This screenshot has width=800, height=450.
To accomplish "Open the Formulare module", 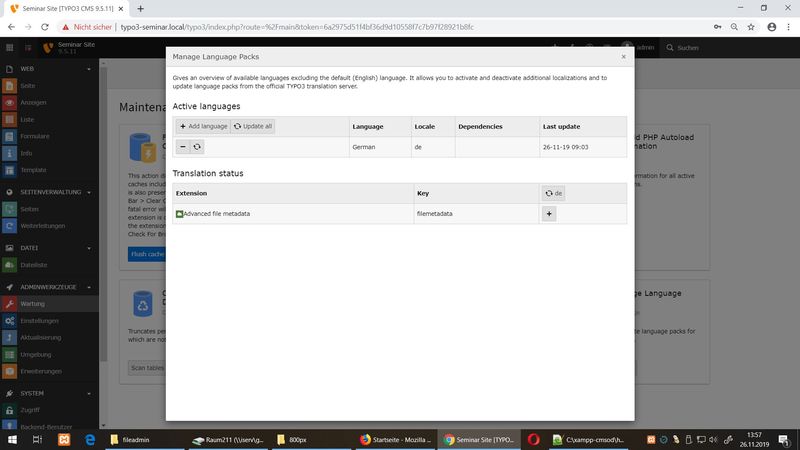I will (x=49, y=136).
